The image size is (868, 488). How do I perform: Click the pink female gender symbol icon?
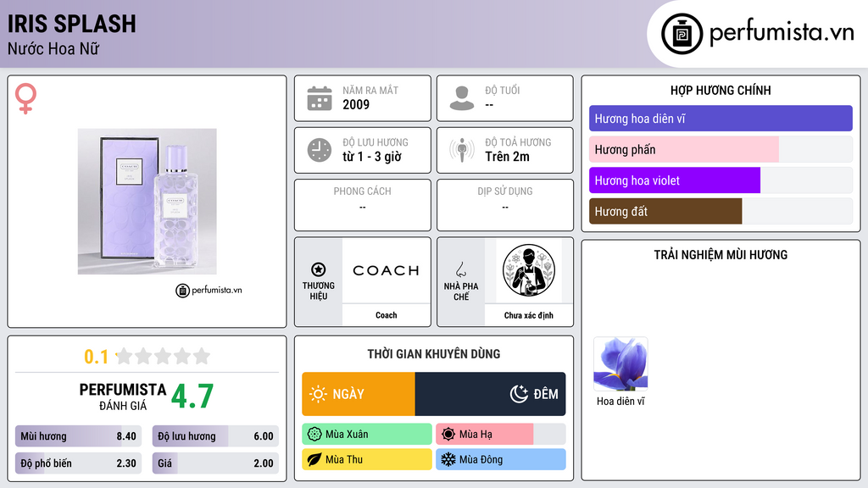(25, 98)
